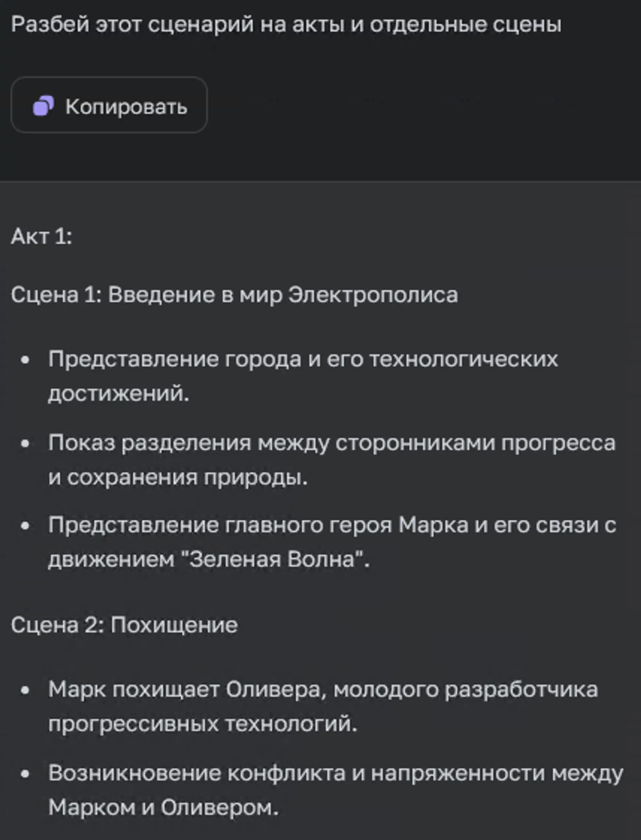The width and height of the screenshot is (641, 840).
Task: Select the user prompt text about разбивке сценария
Action: 285,25
